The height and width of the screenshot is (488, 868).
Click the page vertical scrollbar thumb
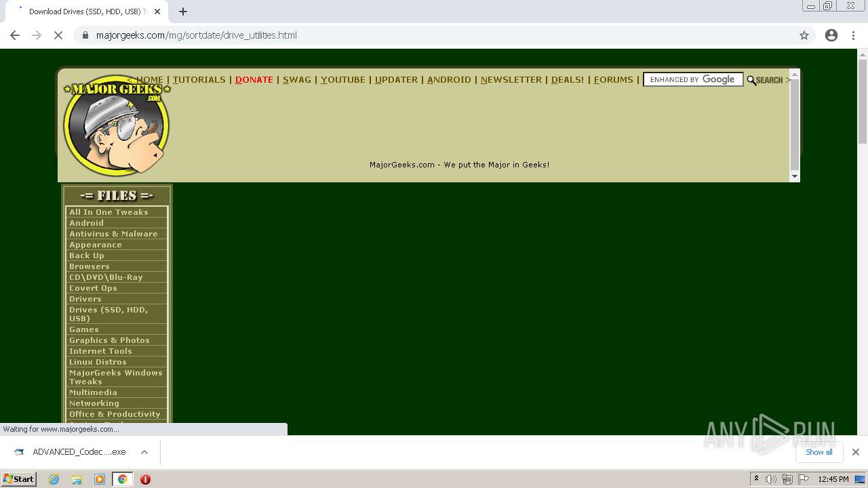(x=863, y=102)
